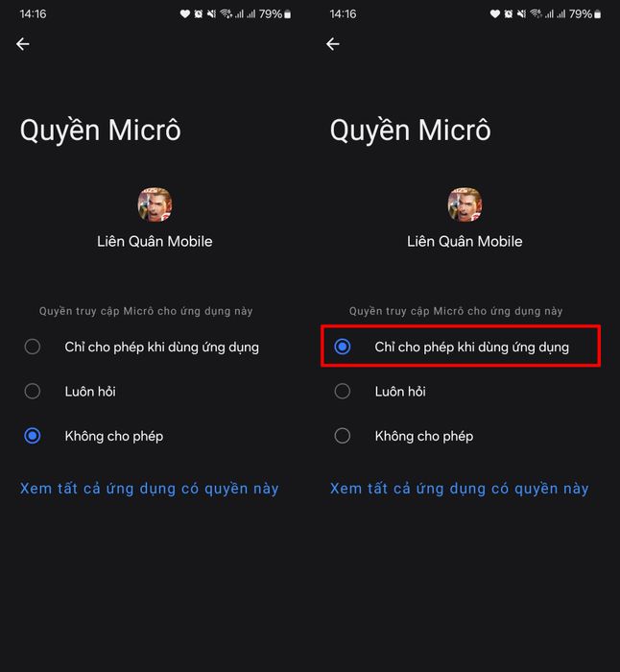Tap battery icon in right status bar

pos(597,14)
